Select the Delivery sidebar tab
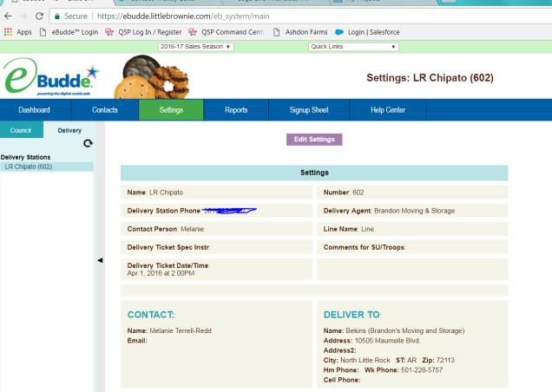The width and height of the screenshot is (552, 392). pos(69,130)
